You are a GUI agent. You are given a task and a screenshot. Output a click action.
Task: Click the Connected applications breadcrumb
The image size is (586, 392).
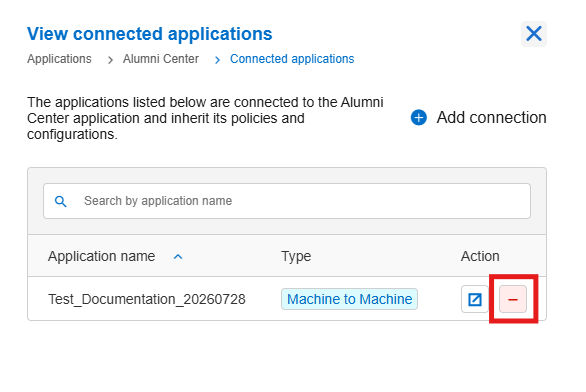tap(292, 59)
